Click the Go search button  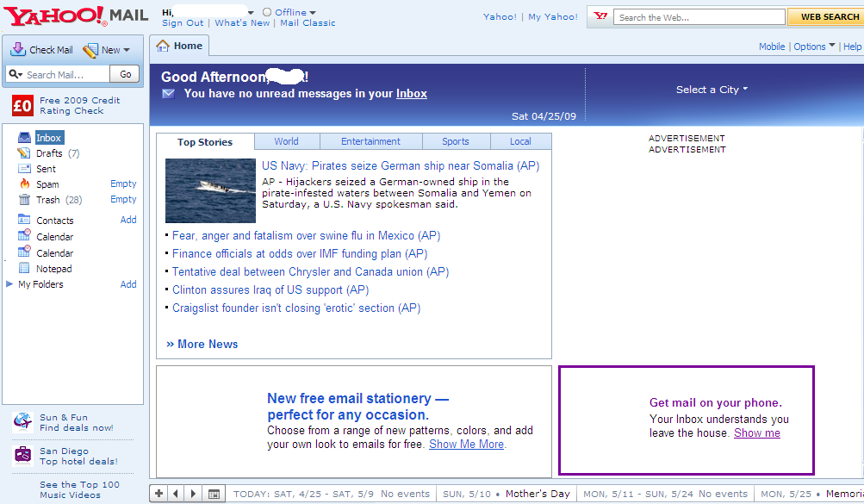click(125, 74)
